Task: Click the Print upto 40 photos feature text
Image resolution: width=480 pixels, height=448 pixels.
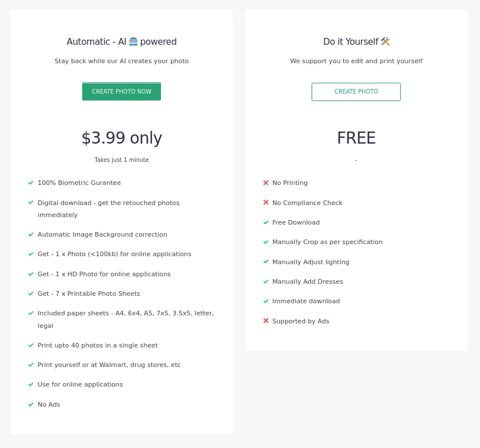Action: 98,345
